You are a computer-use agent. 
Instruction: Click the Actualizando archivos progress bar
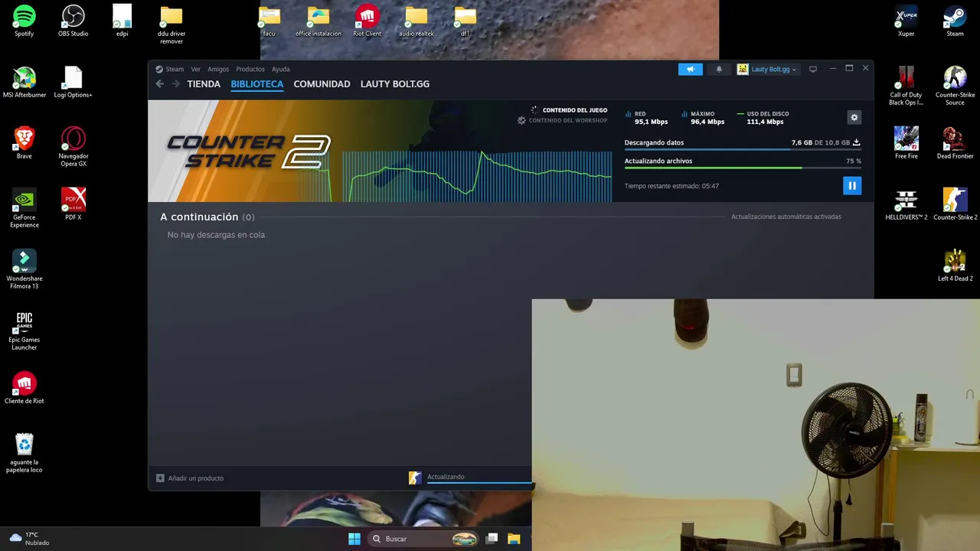click(743, 168)
